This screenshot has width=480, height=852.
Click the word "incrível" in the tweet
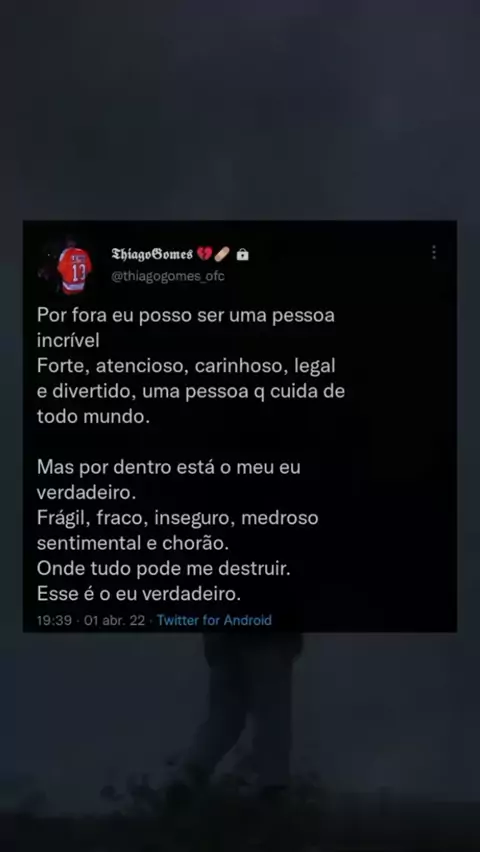tap(68, 341)
